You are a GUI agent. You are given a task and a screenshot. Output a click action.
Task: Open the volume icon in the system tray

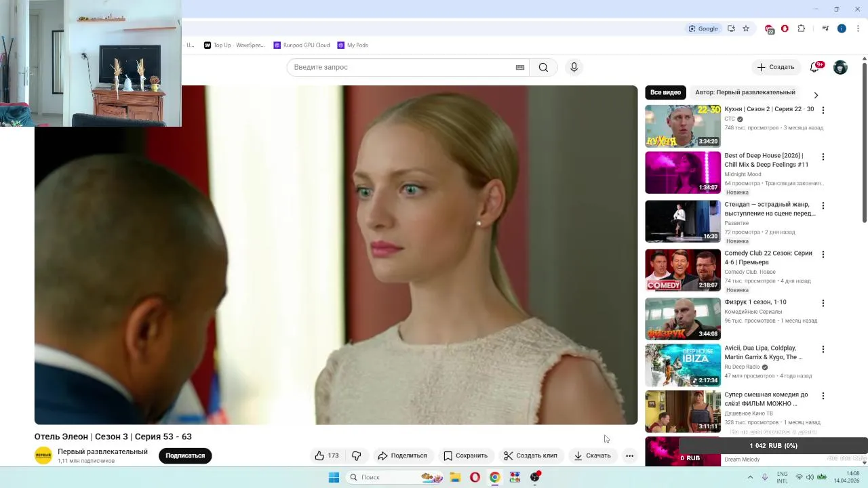810,477
